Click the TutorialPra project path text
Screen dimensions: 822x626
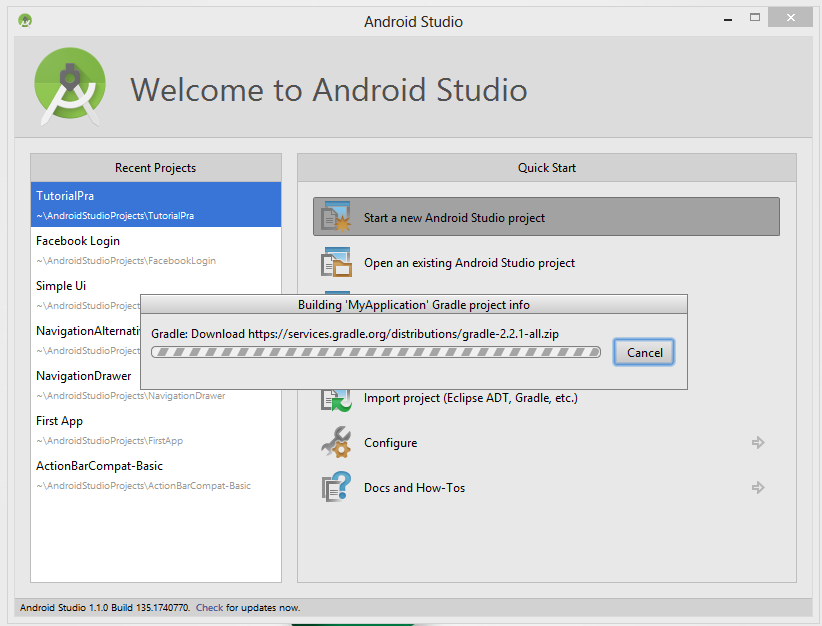tap(115, 215)
